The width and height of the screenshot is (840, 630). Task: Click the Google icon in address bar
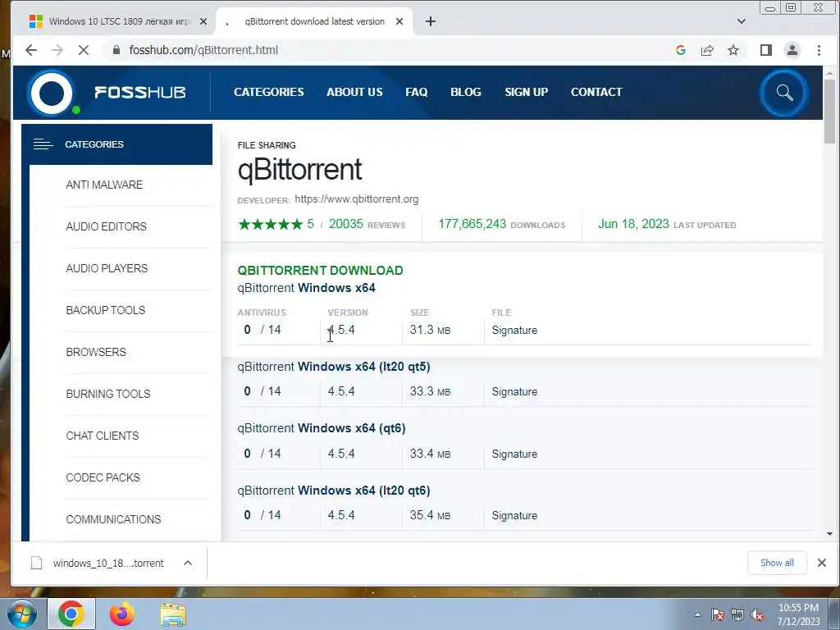(681, 50)
